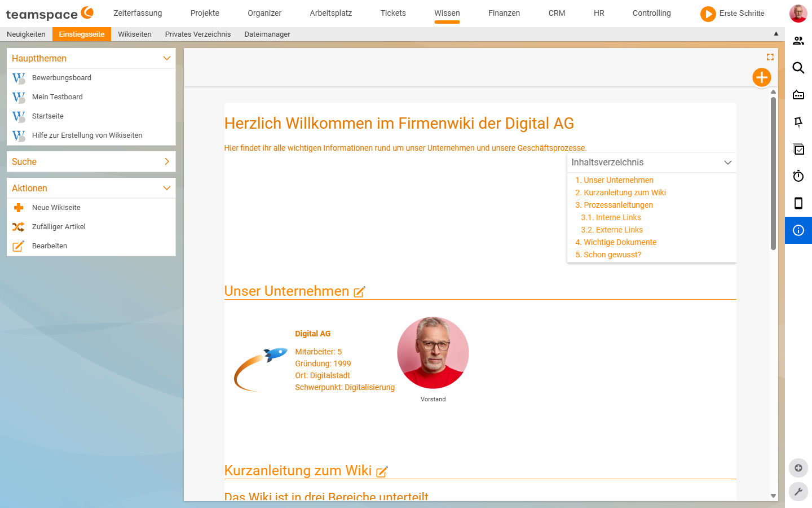Open the Controlling menu
The height and width of the screenshot is (508, 812).
pyautogui.click(x=652, y=13)
